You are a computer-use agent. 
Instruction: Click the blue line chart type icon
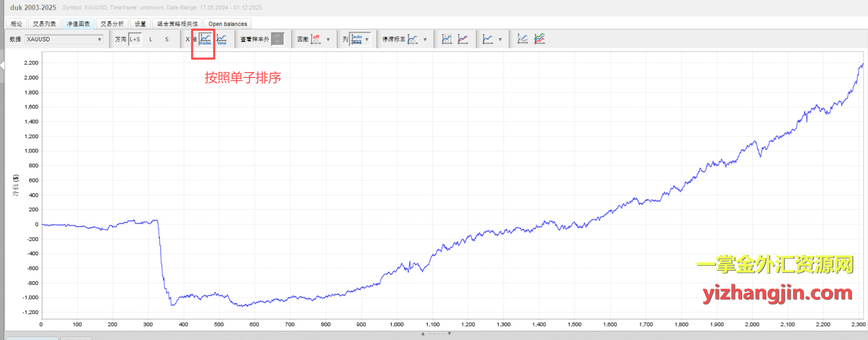tap(488, 39)
